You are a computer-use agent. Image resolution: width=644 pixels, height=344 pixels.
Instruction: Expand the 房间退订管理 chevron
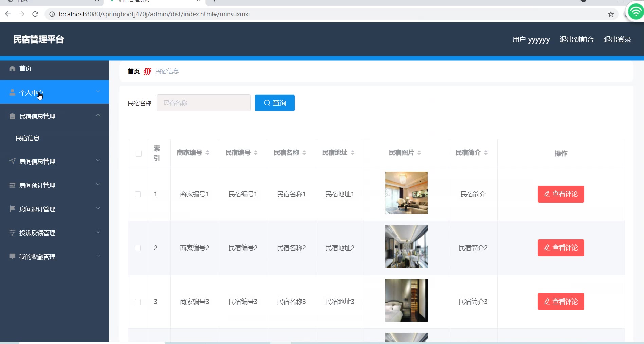point(98,208)
